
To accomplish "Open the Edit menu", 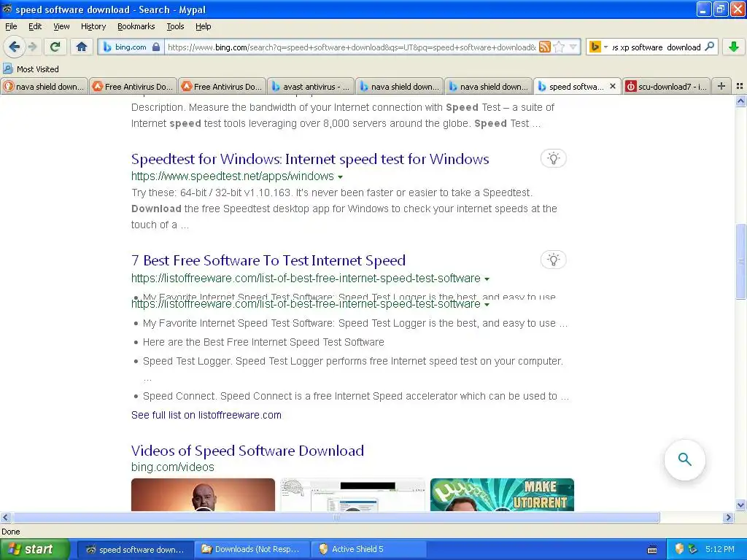I will tap(35, 26).
